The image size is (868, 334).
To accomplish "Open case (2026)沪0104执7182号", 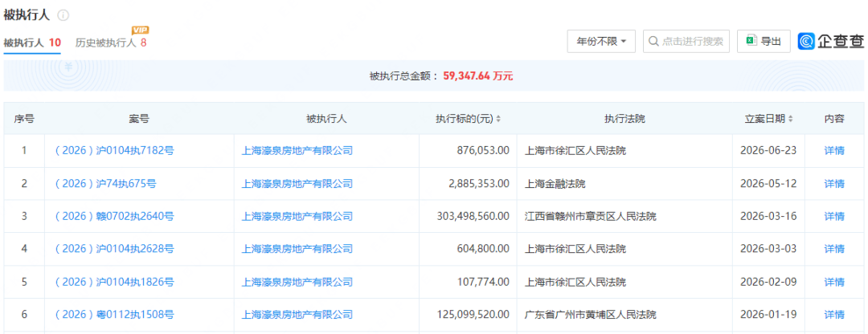I will click(x=114, y=150).
